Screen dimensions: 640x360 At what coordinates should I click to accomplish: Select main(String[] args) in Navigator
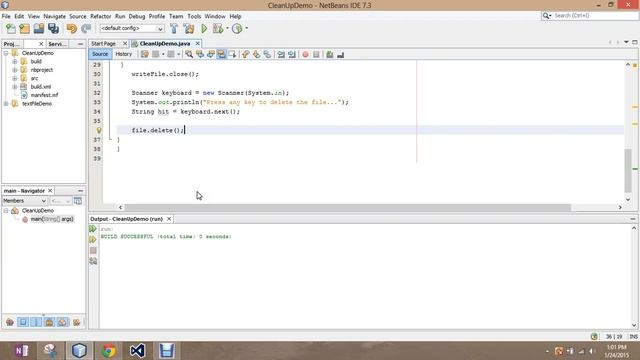(52, 219)
